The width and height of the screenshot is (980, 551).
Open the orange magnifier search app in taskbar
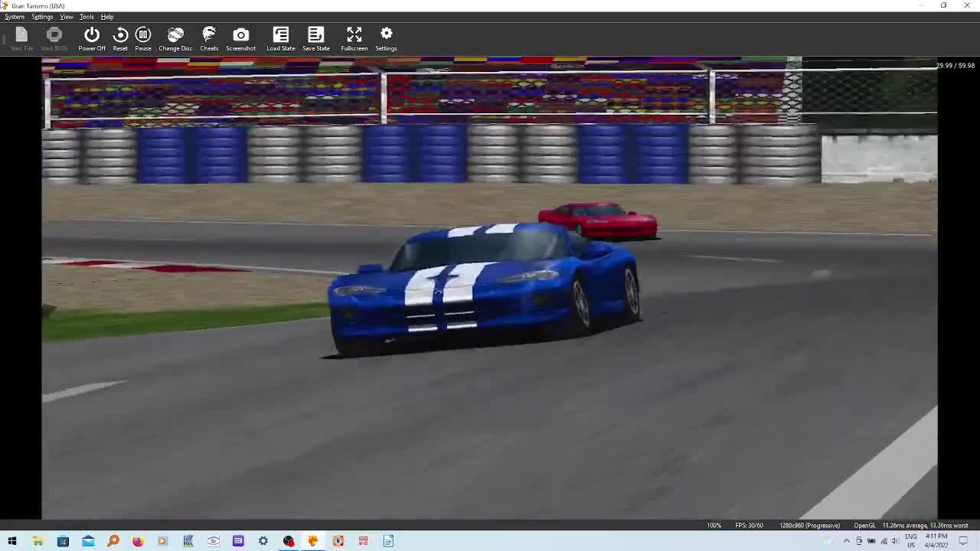point(113,541)
